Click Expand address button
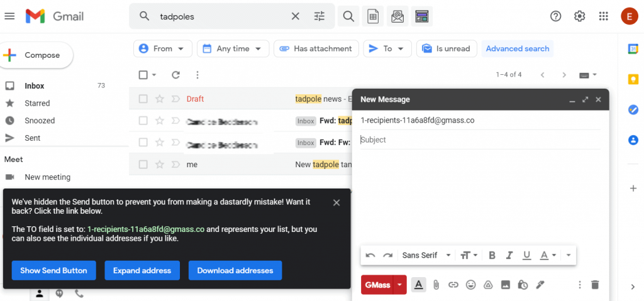The width and height of the screenshot is (644, 301). tap(142, 271)
